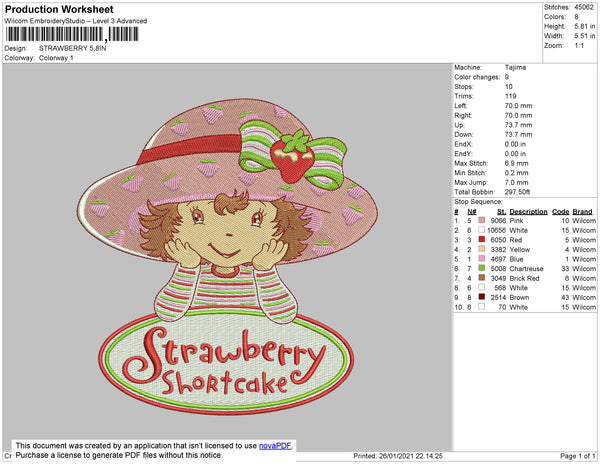The width and height of the screenshot is (600, 464).
Task: Click the code 43 in Brown row
Action: point(565,297)
